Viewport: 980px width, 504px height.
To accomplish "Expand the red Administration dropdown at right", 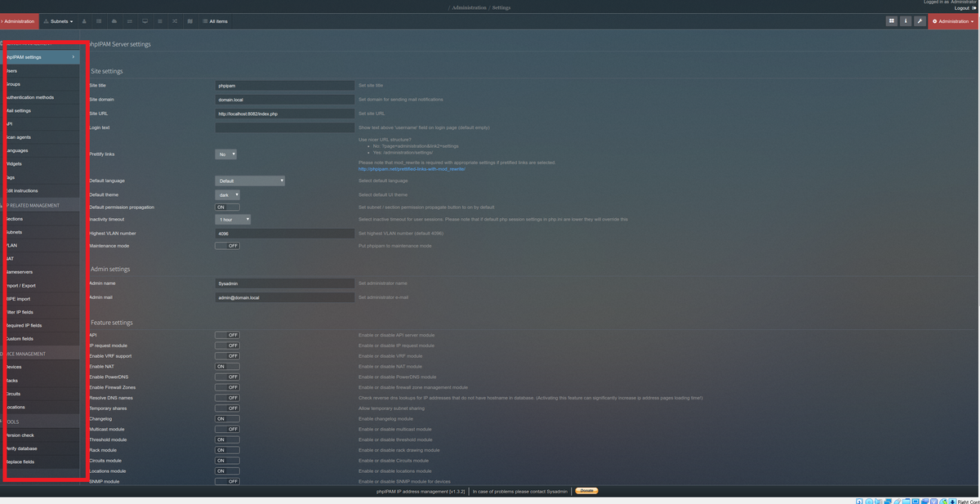I will coord(954,21).
